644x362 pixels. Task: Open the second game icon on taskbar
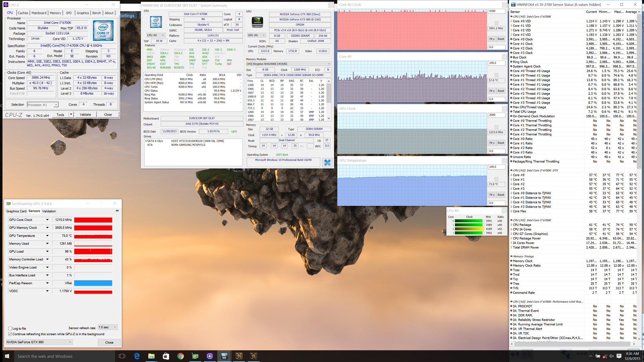click(x=254, y=356)
